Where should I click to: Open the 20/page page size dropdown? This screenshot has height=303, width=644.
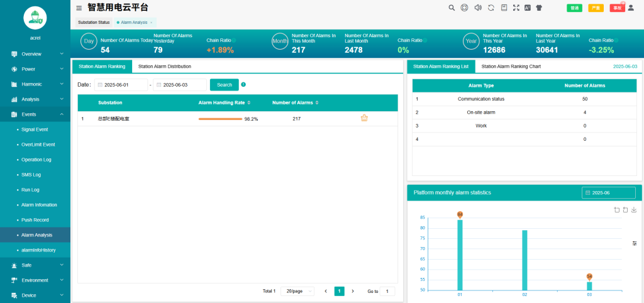pos(297,291)
